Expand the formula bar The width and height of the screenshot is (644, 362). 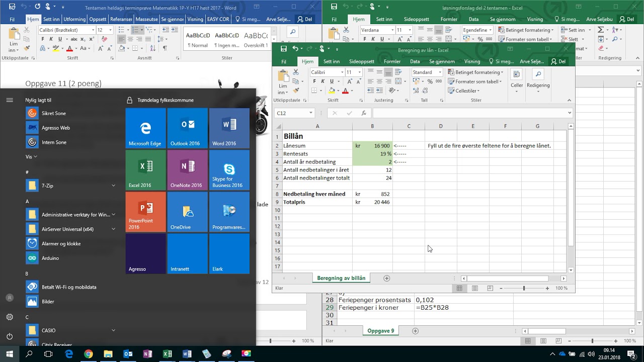pyautogui.click(x=570, y=113)
